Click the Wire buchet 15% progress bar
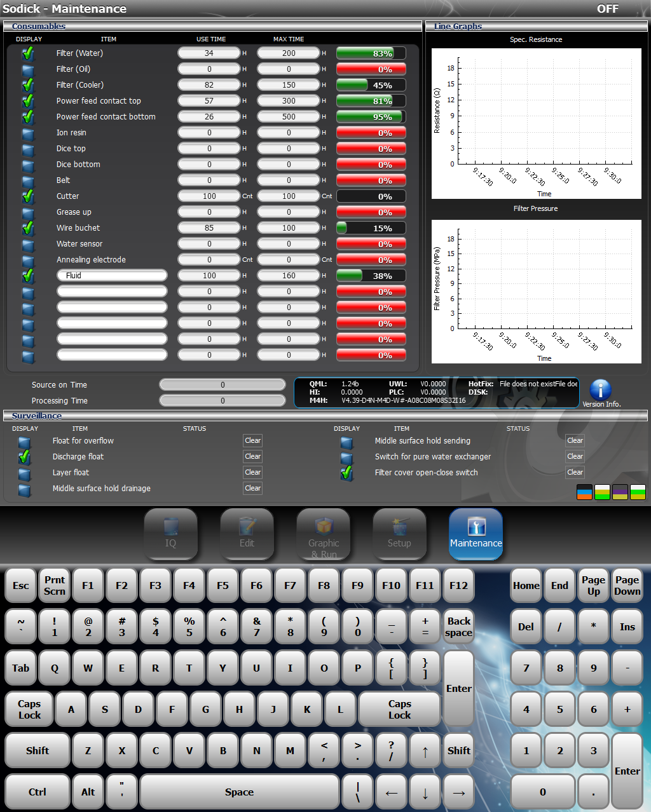651x812 pixels. point(371,228)
